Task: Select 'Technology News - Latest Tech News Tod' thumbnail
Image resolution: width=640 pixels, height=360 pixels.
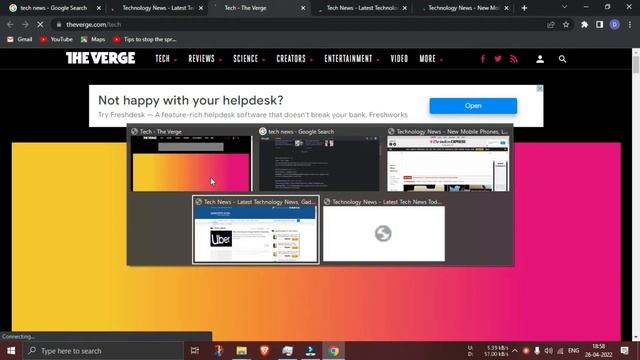Action: [x=384, y=230]
